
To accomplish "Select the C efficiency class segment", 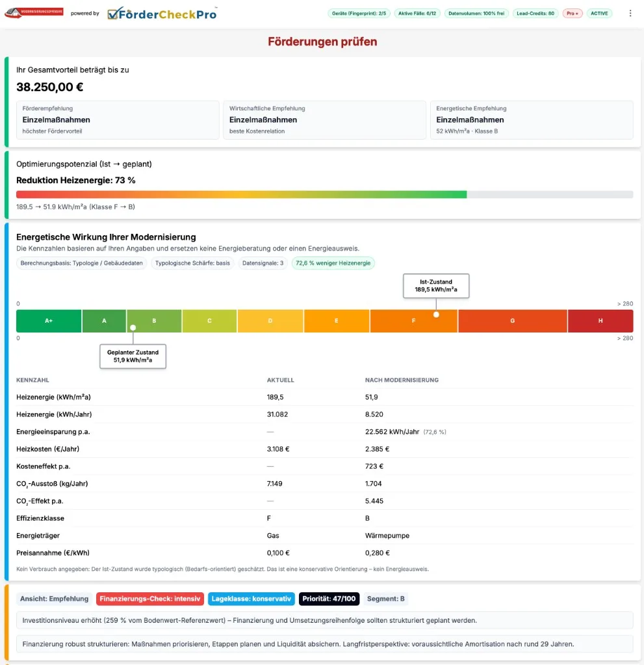I will coord(209,321).
